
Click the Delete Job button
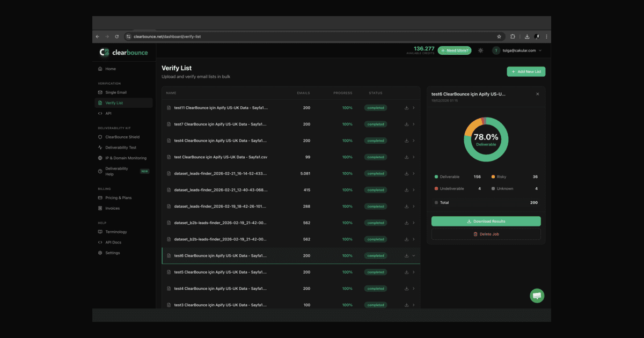pyautogui.click(x=486, y=234)
